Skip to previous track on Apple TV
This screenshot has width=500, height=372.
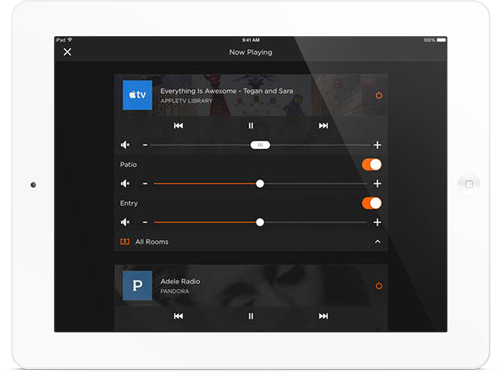[178, 126]
